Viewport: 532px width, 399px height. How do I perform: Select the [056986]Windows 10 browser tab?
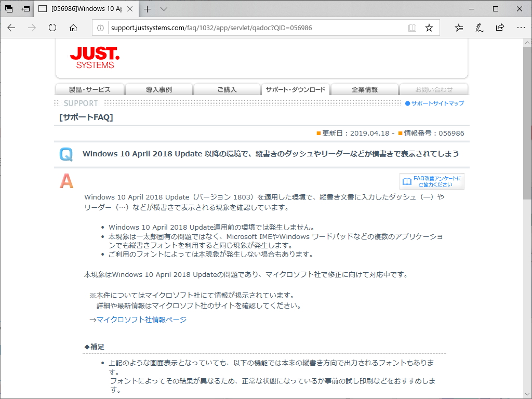tap(86, 9)
